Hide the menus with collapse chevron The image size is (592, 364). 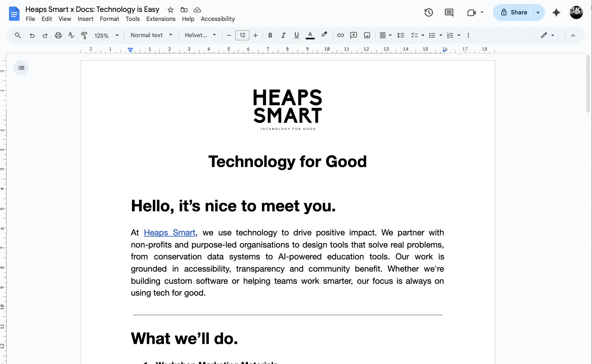(x=573, y=35)
